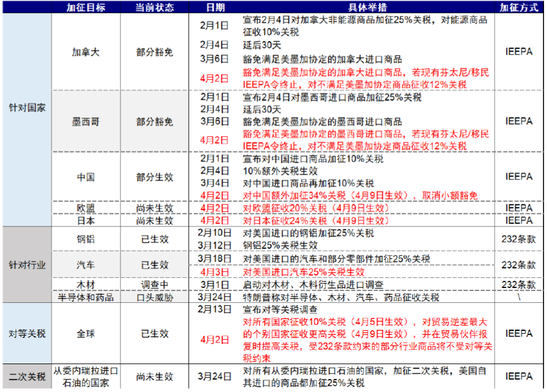This screenshot has width=547, height=392.
Task: Click 3月24日 date in 半导体和药品 row
Action: point(214,297)
